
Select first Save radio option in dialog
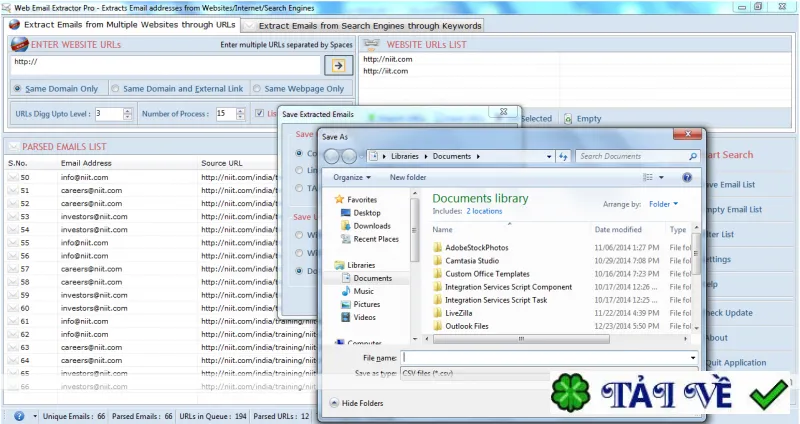pos(299,153)
